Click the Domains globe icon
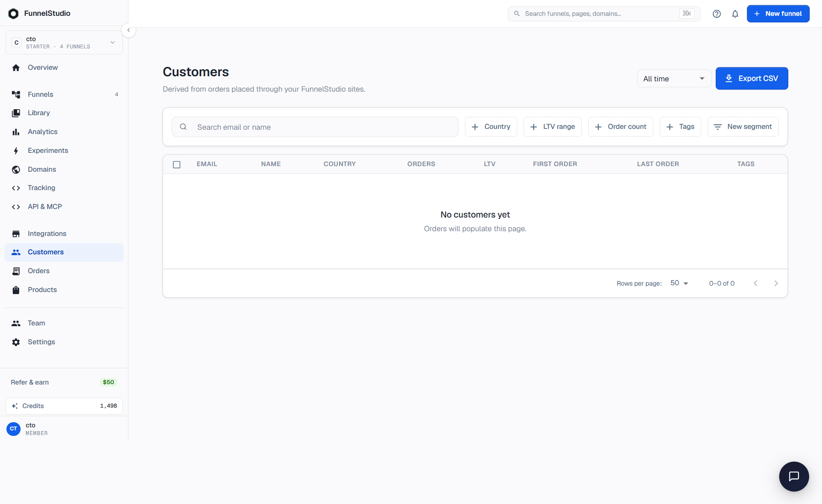822x504 pixels. click(x=16, y=170)
